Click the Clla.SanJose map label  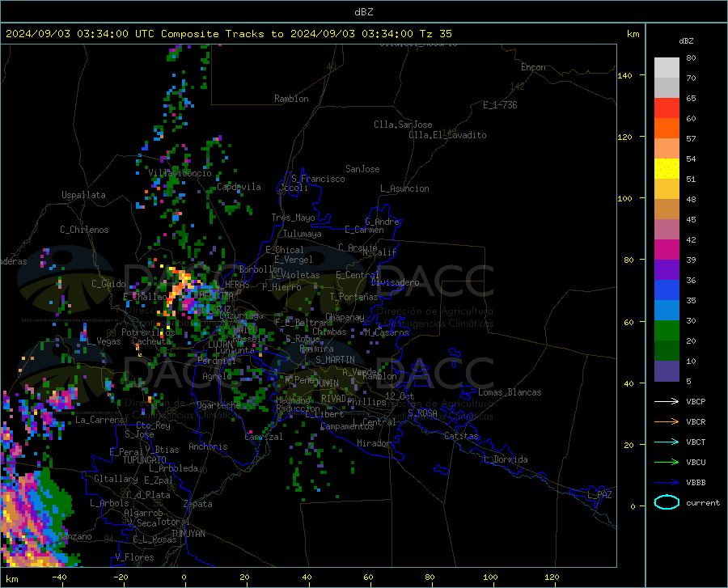403,125
